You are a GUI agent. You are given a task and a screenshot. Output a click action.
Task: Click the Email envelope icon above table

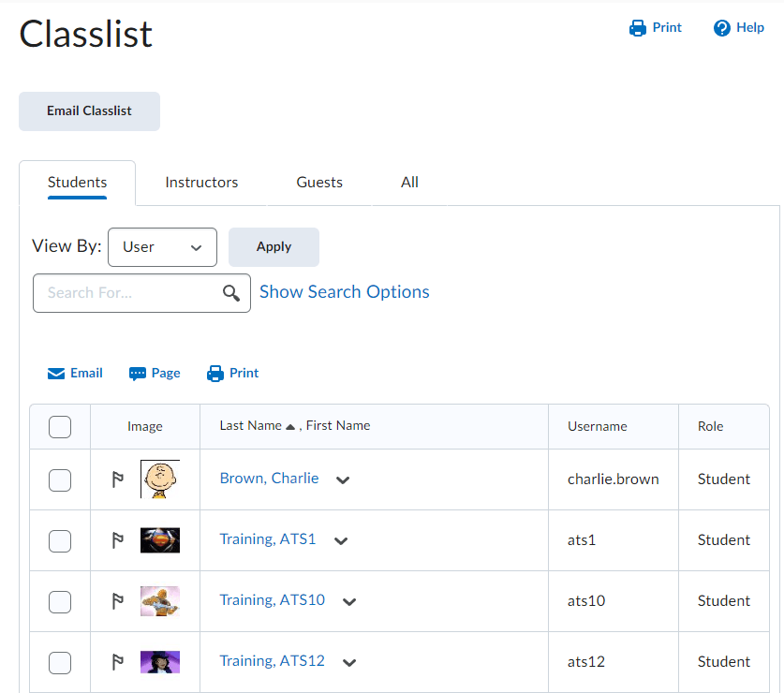(56, 374)
